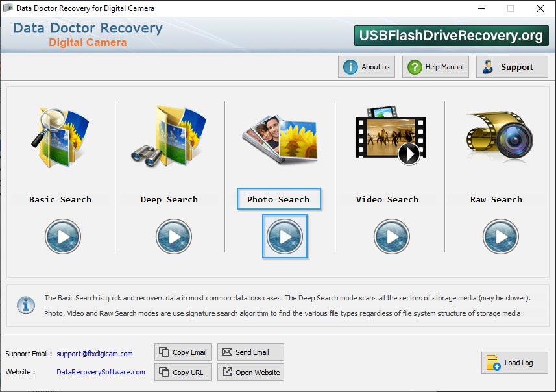Start Deep Search with its play button

click(174, 237)
